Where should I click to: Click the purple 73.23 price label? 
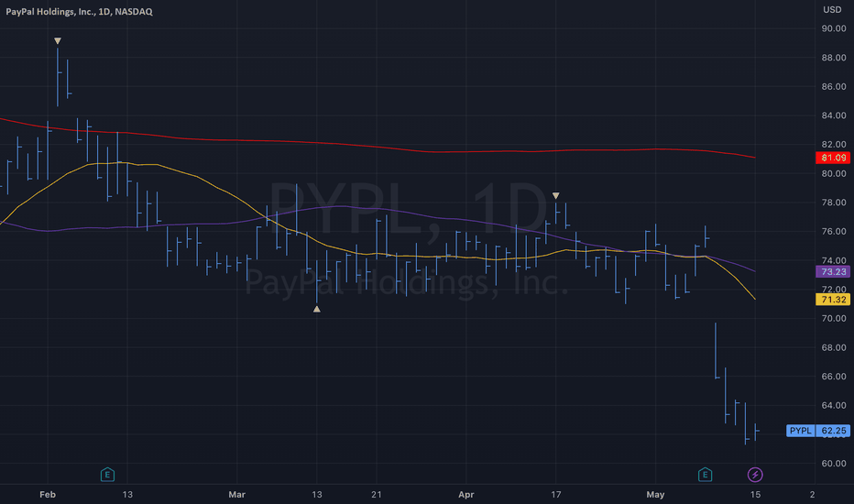click(x=833, y=271)
